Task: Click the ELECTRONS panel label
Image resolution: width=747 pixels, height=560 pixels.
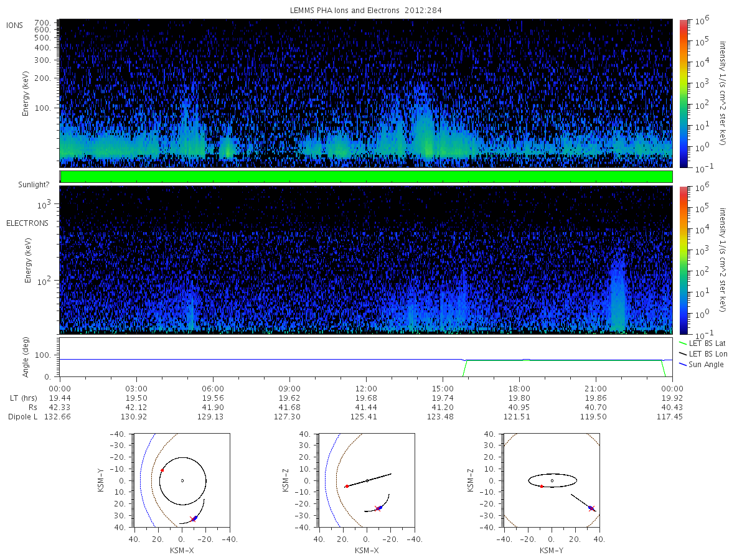Action: click(27, 223)
